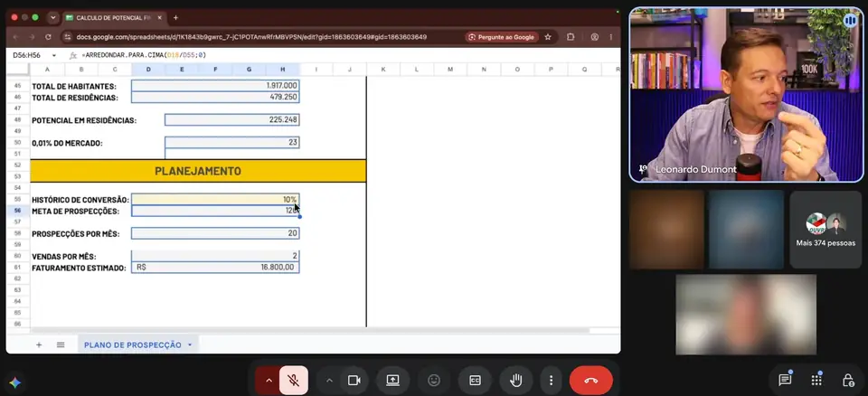Leave the call with red button
Image resolution: width=868 pixels, height=396 pixels.
tap(590, 381)
